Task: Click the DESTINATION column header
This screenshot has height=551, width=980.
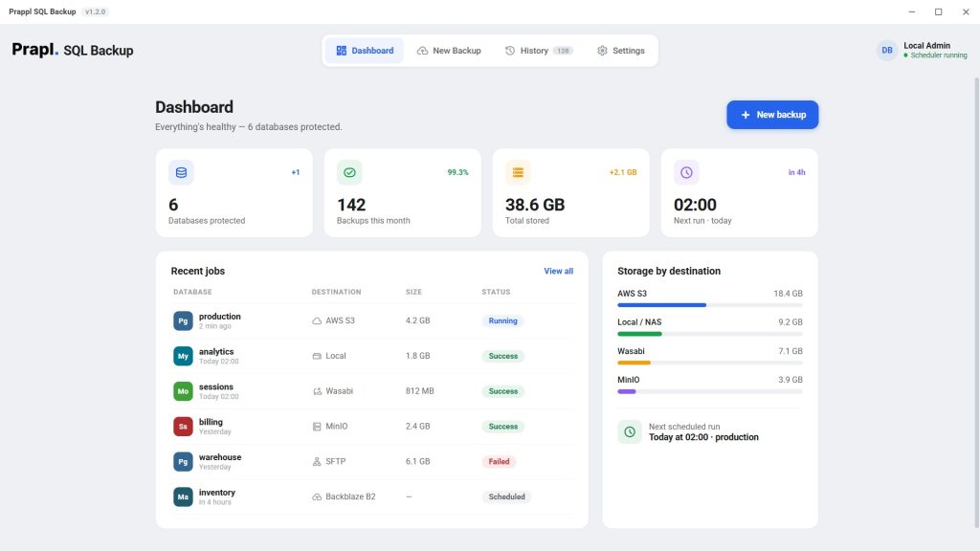Action: pyautogui.click(x=336, y=292)
